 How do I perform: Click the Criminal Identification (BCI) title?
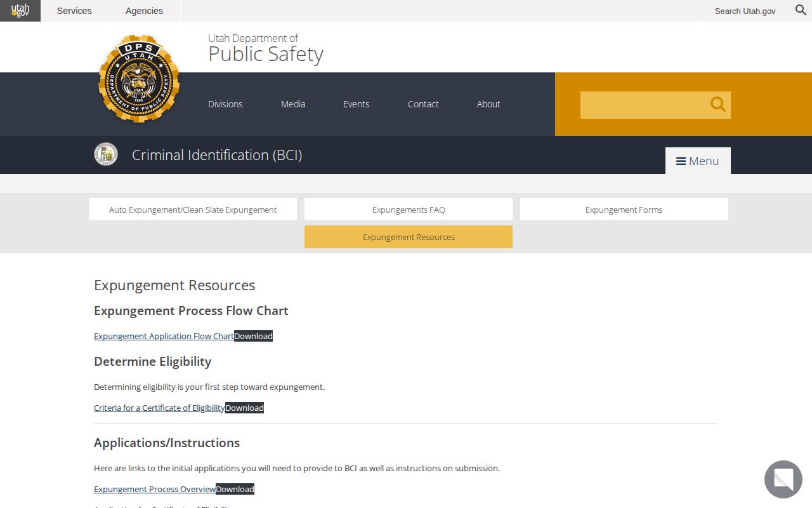coord(217,155)
